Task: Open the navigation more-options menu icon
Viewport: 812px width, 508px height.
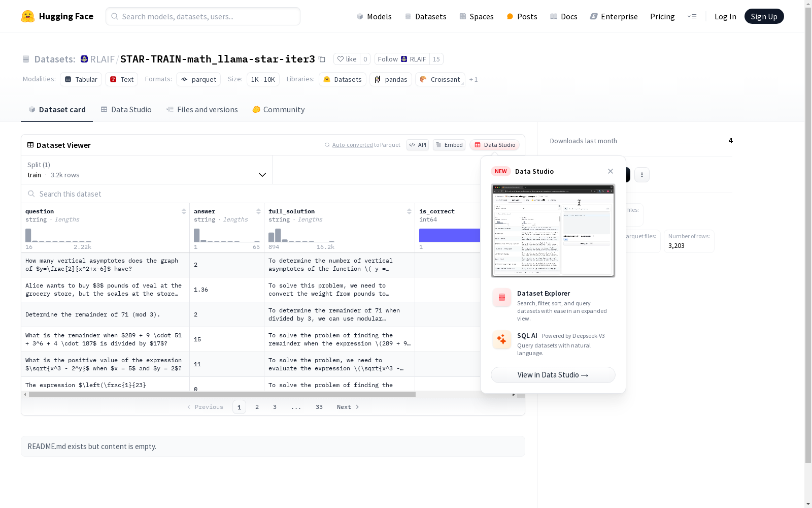Action: (692, 16)
